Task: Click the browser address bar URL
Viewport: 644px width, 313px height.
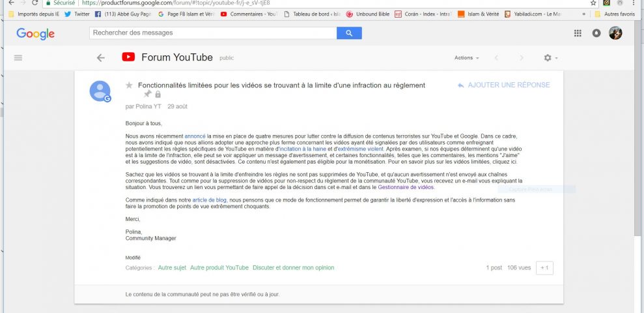Action: pyautogui.click(x=176, y=3)
